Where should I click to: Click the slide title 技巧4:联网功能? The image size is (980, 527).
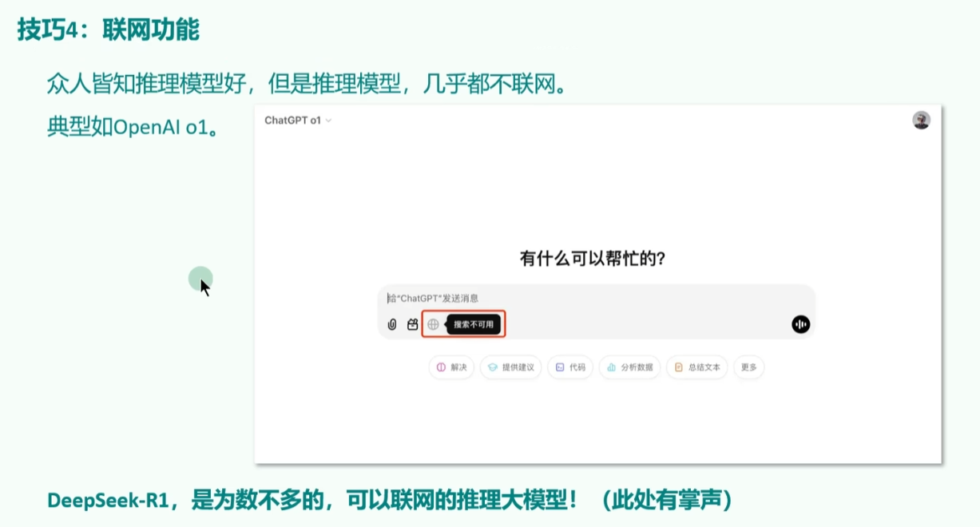pos(109,30)
